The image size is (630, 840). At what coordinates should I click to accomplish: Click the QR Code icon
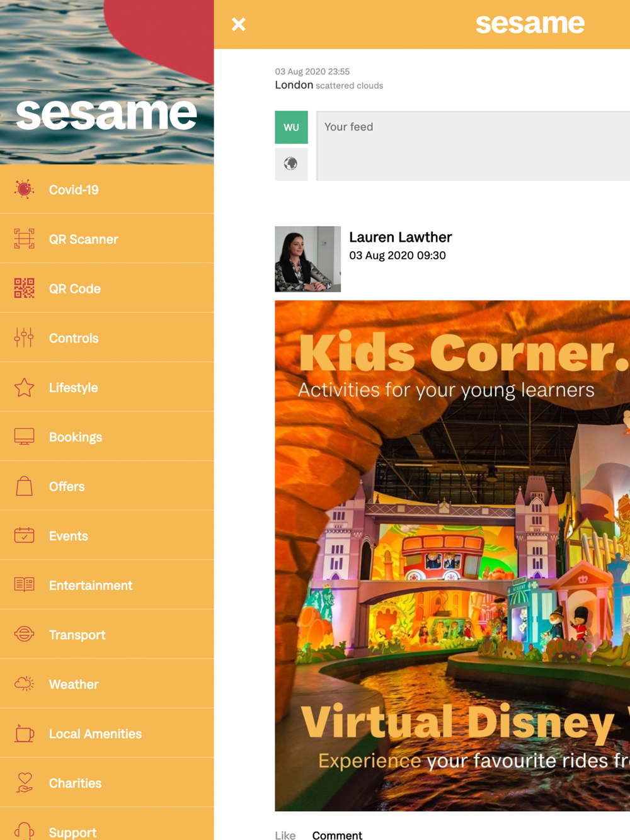point(24,288)
